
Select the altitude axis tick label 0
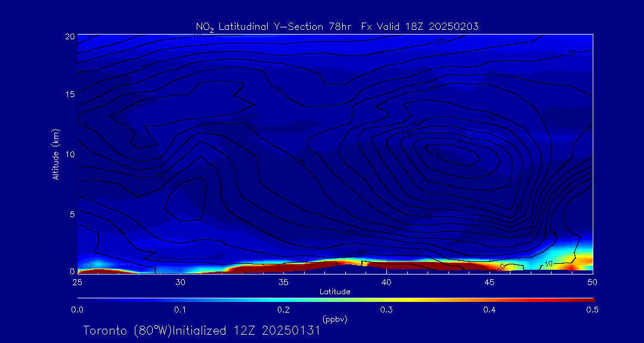tap(72, 271)
